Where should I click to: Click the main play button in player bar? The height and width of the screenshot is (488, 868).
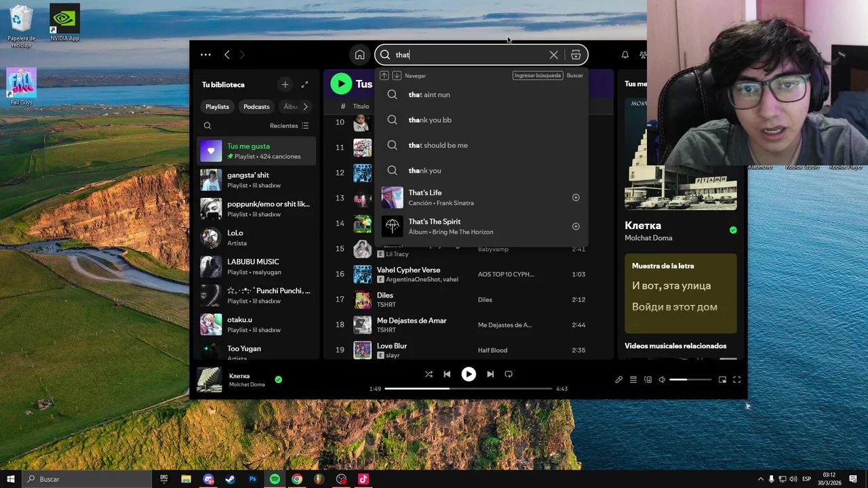coord(469,374)
